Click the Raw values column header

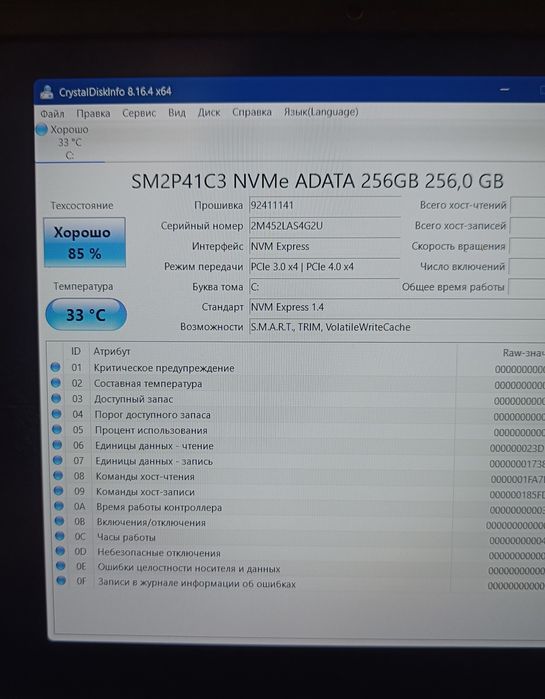click(523, 353)
